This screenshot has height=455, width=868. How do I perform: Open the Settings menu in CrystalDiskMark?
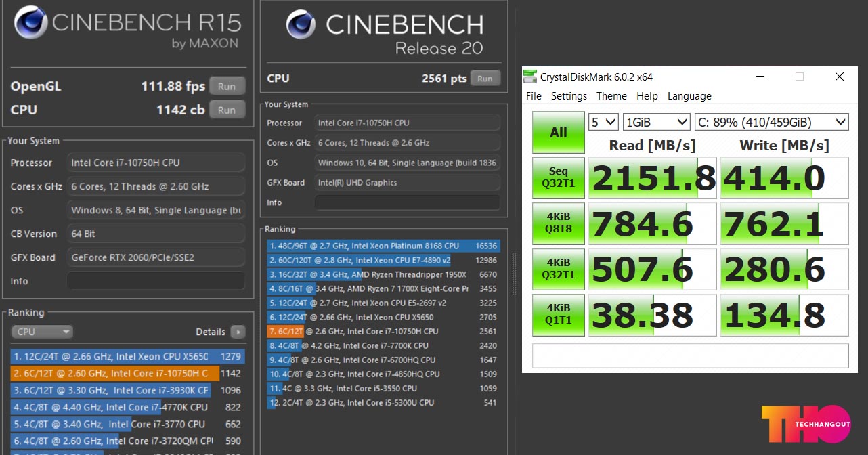click(569, 96)
